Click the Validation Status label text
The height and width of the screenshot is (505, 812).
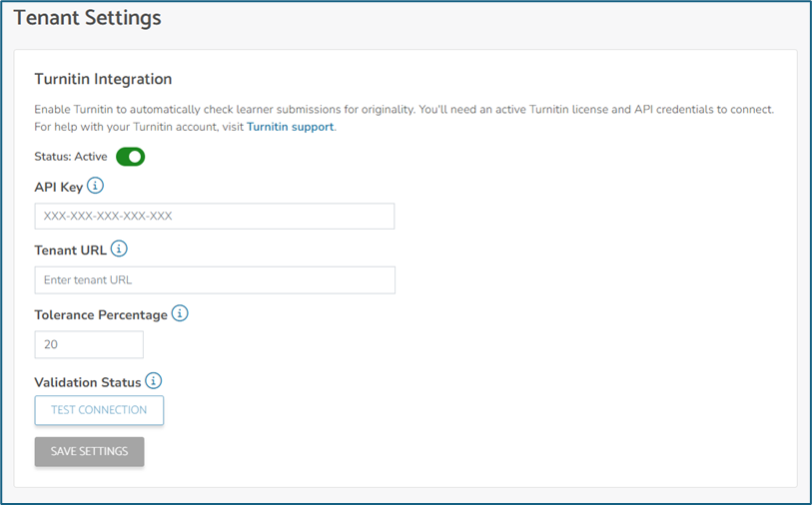pyautogui.click(x=87, y=381)
